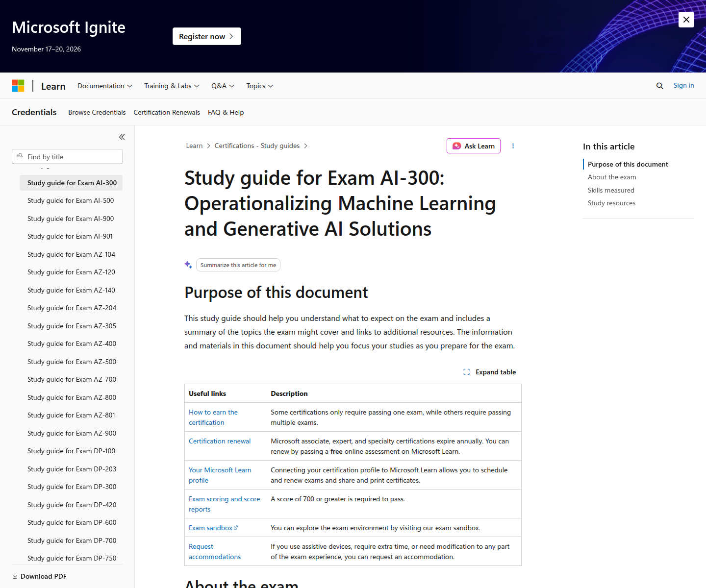The image size is (706, 588).
Task: Open FAQ & Help menu item
Action: (226, 112)
